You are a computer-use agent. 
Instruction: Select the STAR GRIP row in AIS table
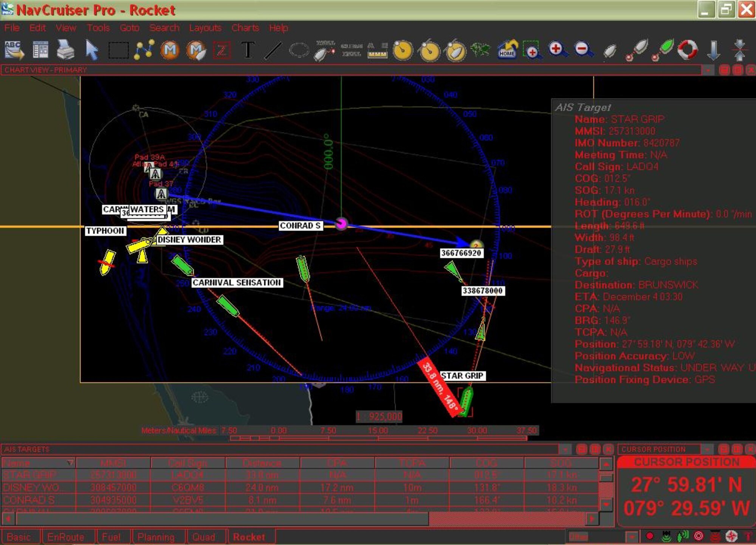click(x=300, y=475)
